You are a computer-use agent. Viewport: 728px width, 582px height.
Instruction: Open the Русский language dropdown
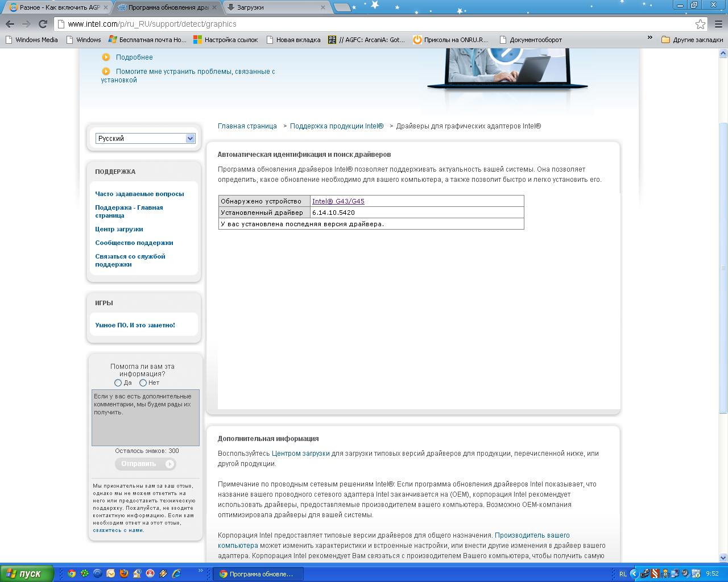click(x=145, y=138)
